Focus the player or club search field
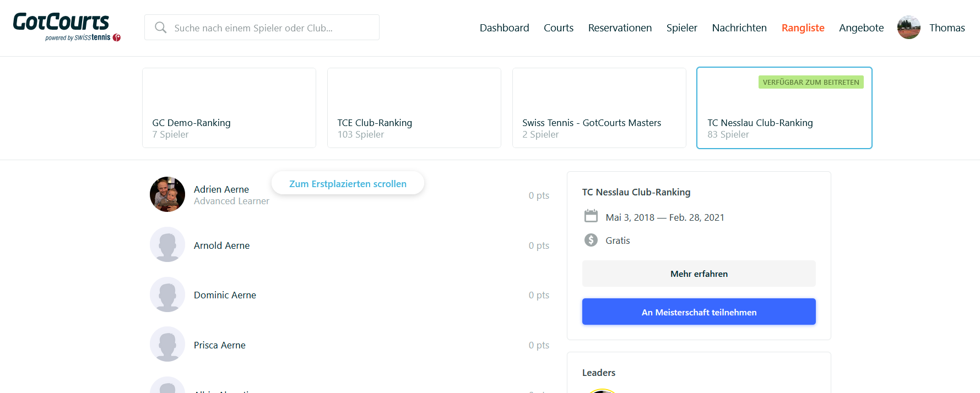The width and height of the screenshot is (980, 393). point(262,28)
